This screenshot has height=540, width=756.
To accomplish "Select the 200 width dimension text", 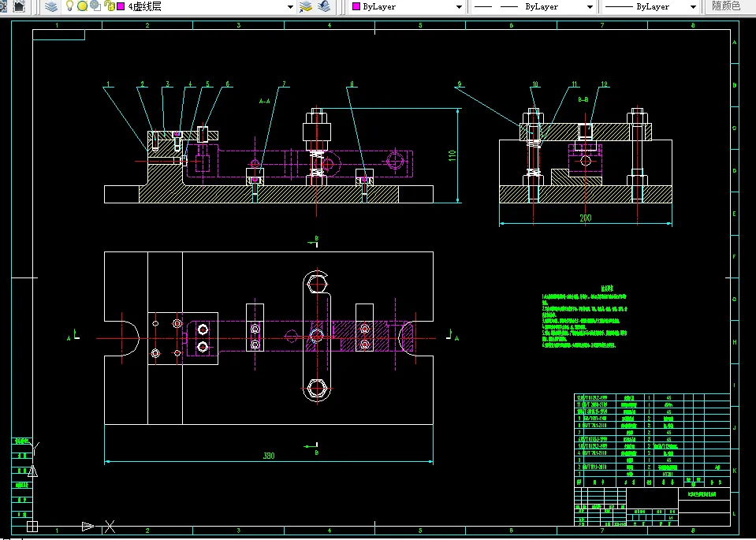I will click(585, 218).
